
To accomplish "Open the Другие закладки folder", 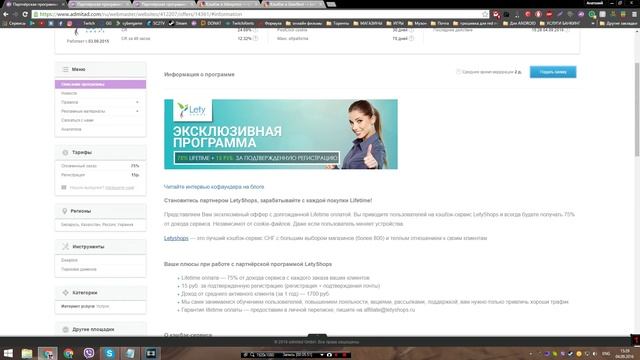I will coord(618,23).
